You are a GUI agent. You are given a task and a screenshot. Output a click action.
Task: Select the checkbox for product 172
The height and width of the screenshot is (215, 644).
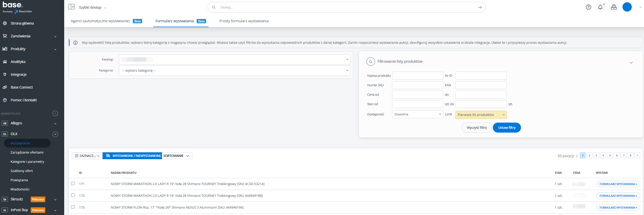(x=73, y=195)
